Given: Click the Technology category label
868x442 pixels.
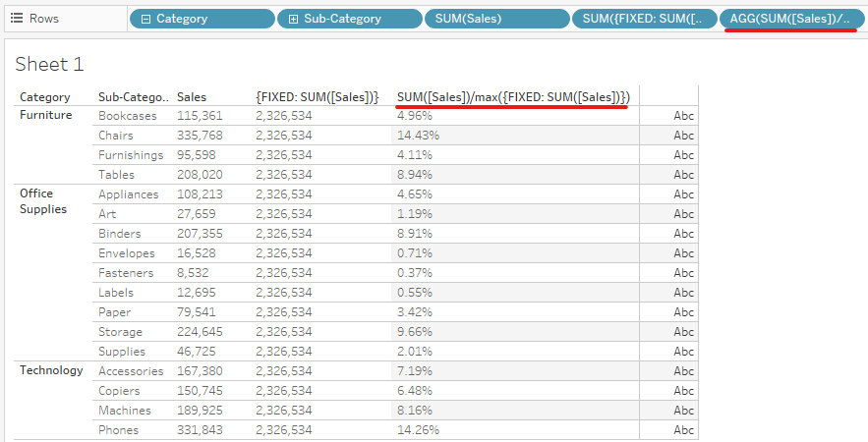Looking at the screenshot, I should pyautogui.click(x=51, y=370).
